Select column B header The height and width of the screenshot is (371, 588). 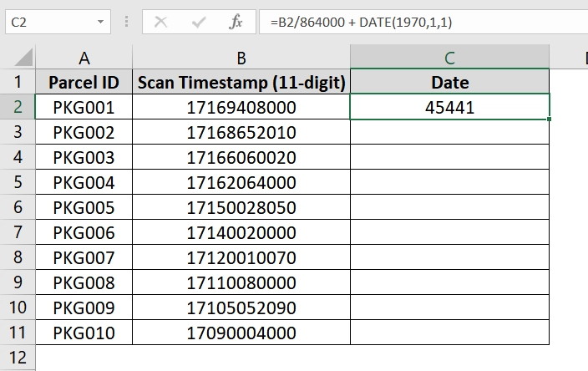pos(241,58)
